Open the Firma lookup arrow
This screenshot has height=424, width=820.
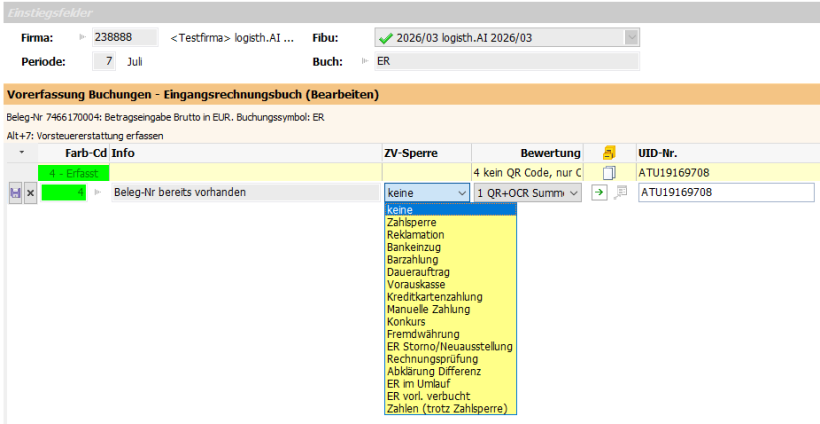coord(83,37)
